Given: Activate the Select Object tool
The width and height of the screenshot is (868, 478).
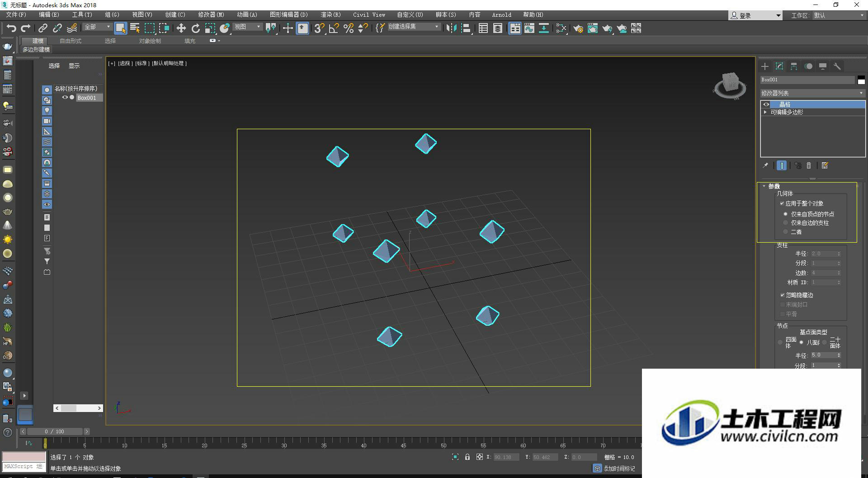Looking at the screenshot, I should [x=120, y=28].
